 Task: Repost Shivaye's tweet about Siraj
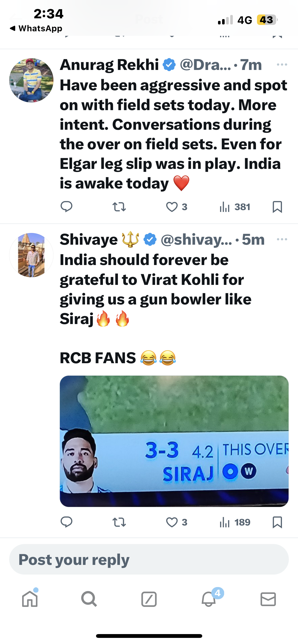[x=119, y=522]
